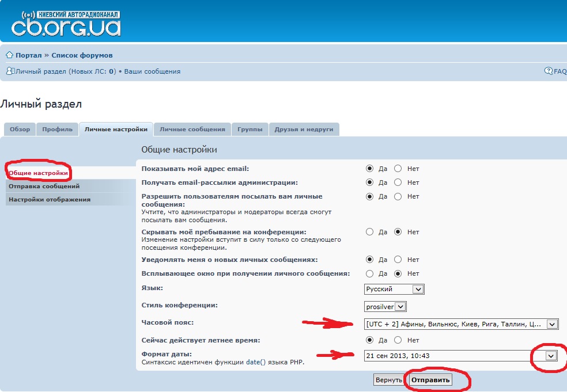The width and height of the screenshot is (567, 392).
Task: Click the FAQ question mark icon
Action: coord(548,71)
